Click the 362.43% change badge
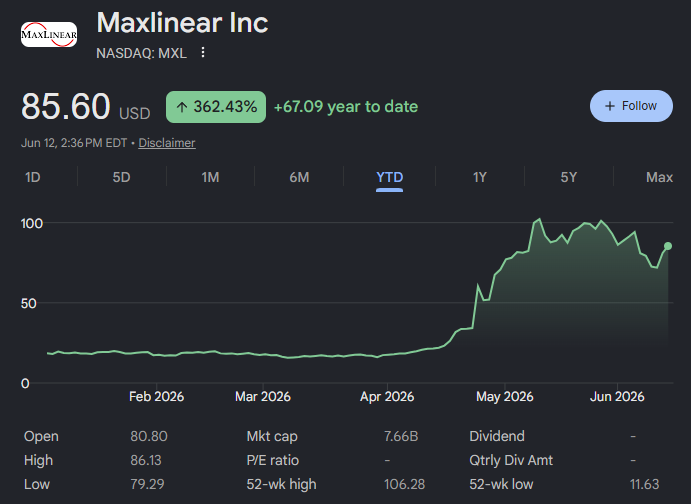Image resolution: width=691 pixels, height=504 pixels. (216, 107)
